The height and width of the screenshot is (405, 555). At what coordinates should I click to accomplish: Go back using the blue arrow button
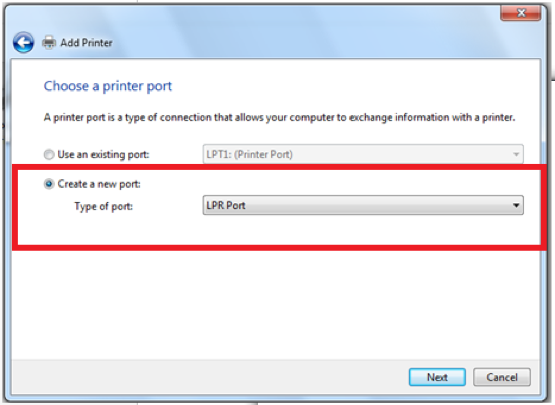(23, 43)
